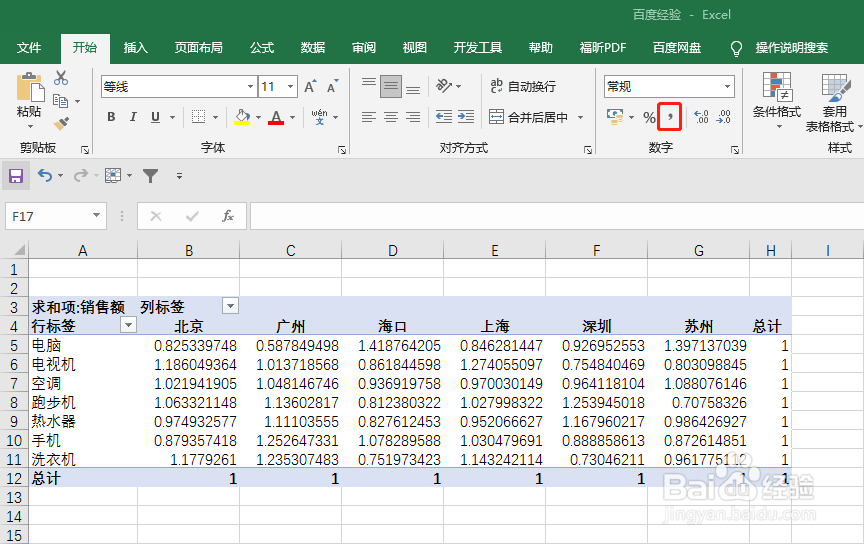Open 套用表格格式 table format

pos(834,103)
